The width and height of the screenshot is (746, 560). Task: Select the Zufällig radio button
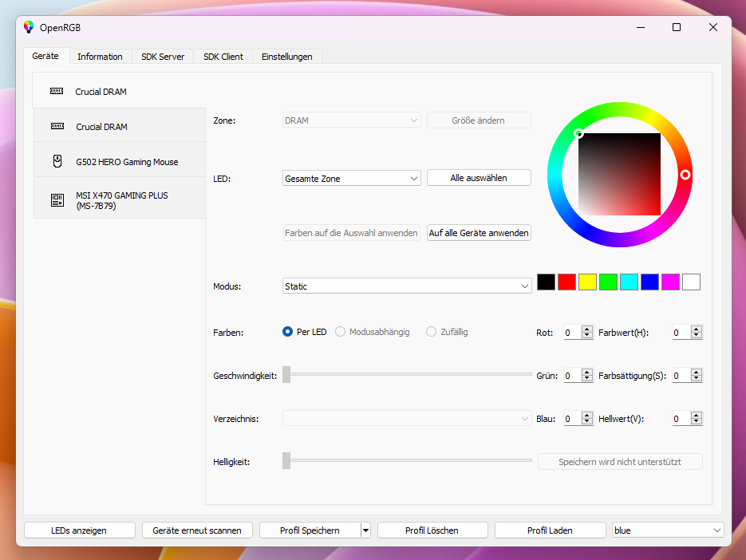pyautogui.click(x=431, y=332)
